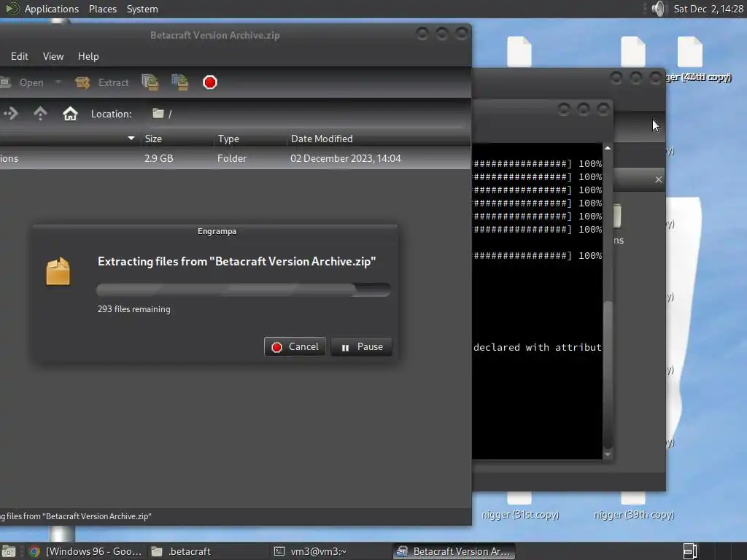Sort by the Type column

click(250, 139)
